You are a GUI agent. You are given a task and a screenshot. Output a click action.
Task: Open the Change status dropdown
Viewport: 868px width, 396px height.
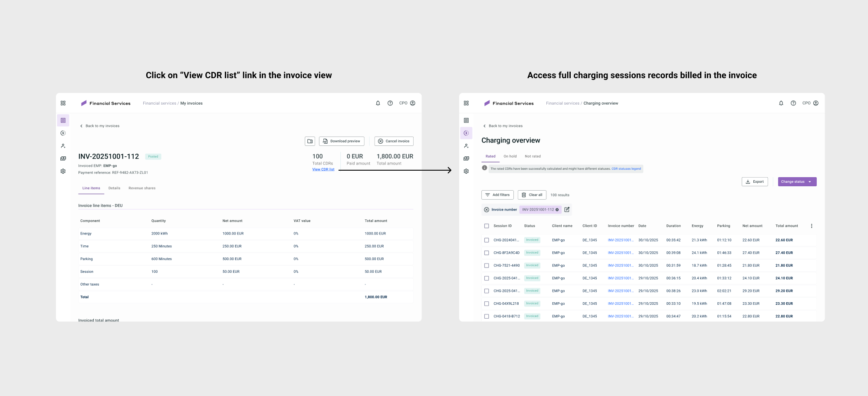pos(797,182)
